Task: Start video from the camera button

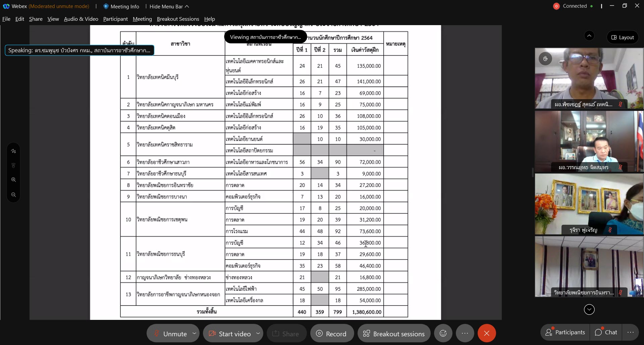Action: coord(230,334)
